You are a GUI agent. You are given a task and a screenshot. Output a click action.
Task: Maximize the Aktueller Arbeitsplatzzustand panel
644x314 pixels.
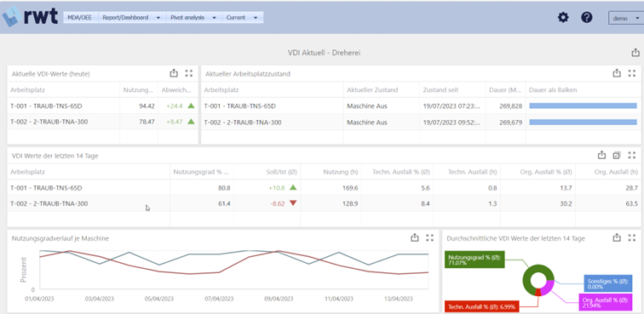tap(632, 73)
